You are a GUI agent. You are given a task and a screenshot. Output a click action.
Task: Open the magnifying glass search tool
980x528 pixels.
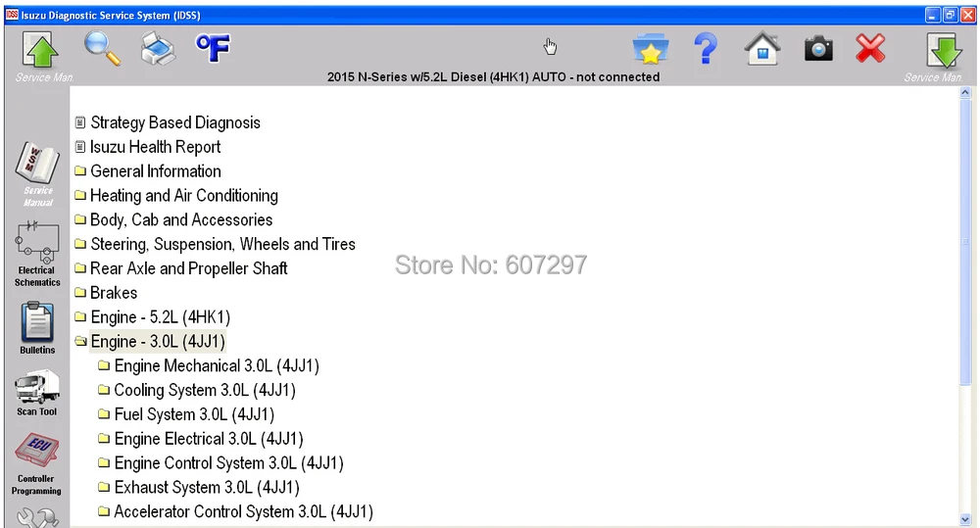[102, 49]
